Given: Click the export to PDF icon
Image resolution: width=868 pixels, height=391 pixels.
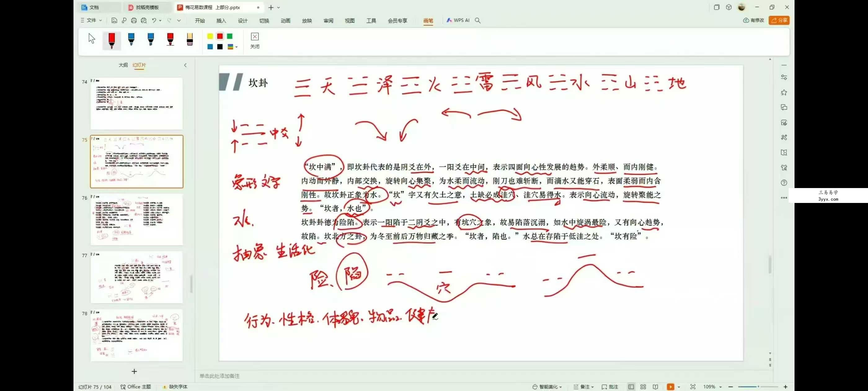Looking at the screenshot, I should (124, 20).
